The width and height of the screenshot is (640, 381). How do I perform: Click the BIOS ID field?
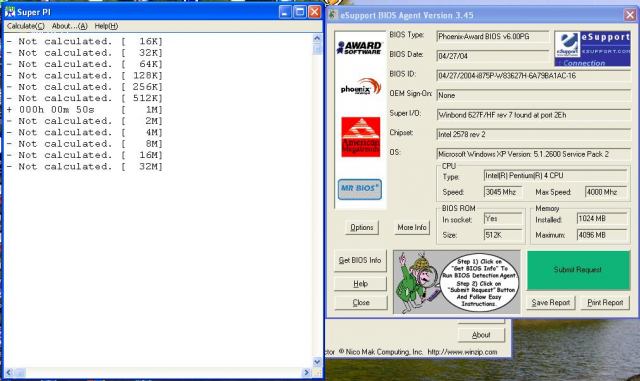tap(533, 76)
